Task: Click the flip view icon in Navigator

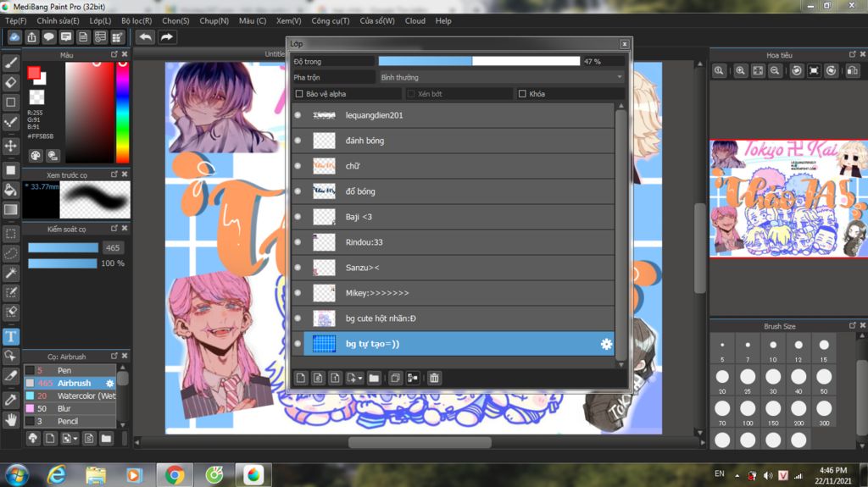Action: click(x=853, y=71)
